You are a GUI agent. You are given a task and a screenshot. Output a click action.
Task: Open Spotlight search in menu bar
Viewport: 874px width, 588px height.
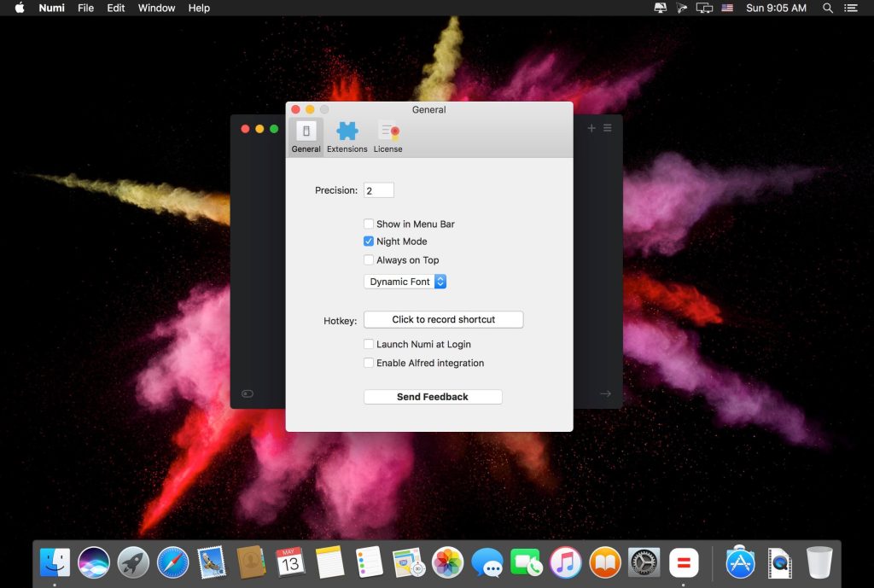pos(827,8)
